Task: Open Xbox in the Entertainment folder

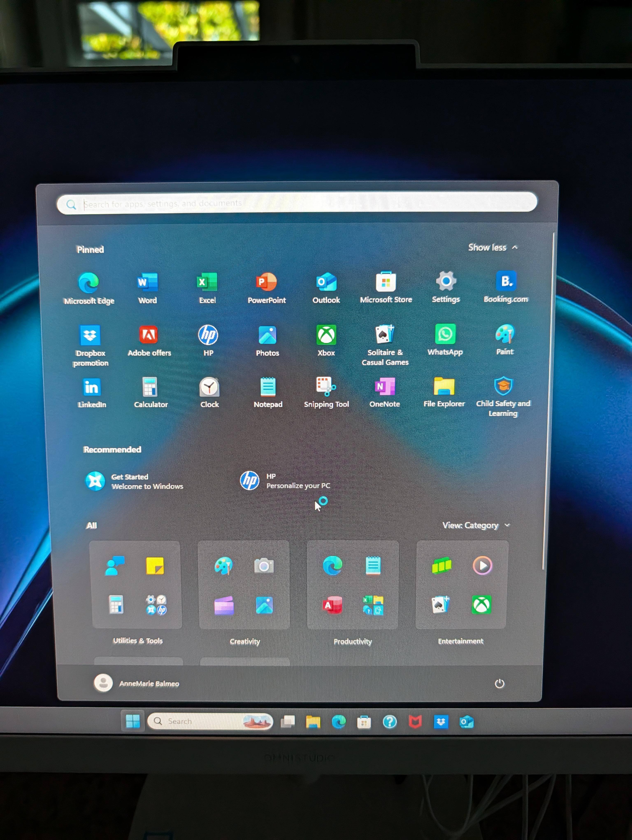Action: 481,604
